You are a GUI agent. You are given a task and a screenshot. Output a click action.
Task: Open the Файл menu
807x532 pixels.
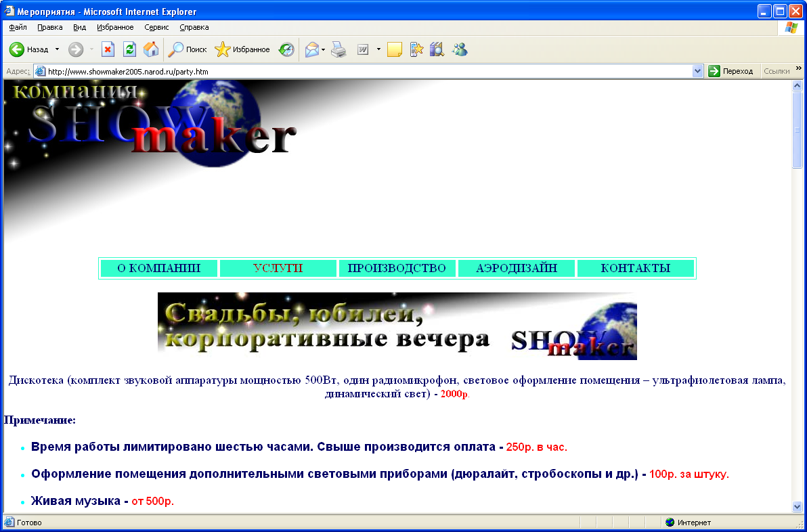click(18, 27)
